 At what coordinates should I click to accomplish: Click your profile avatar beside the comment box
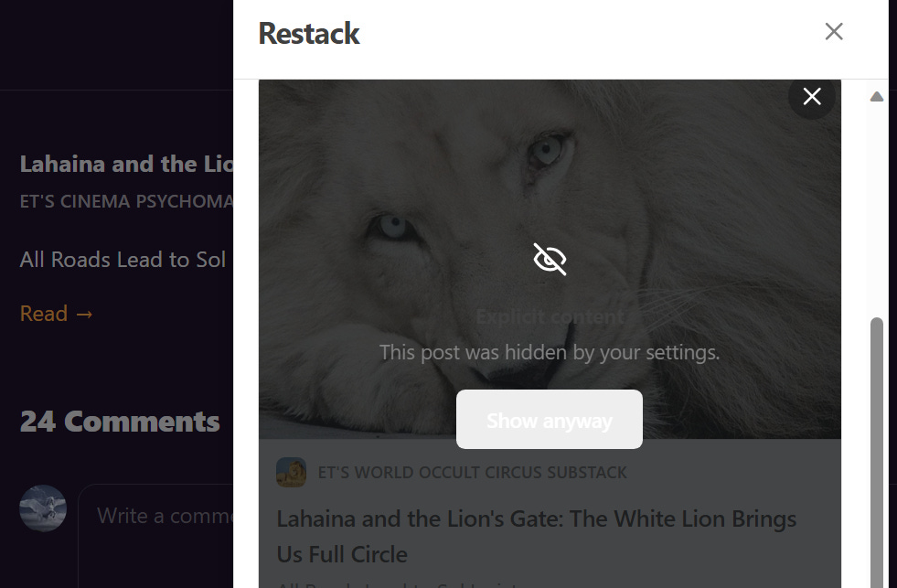[43, 508]
